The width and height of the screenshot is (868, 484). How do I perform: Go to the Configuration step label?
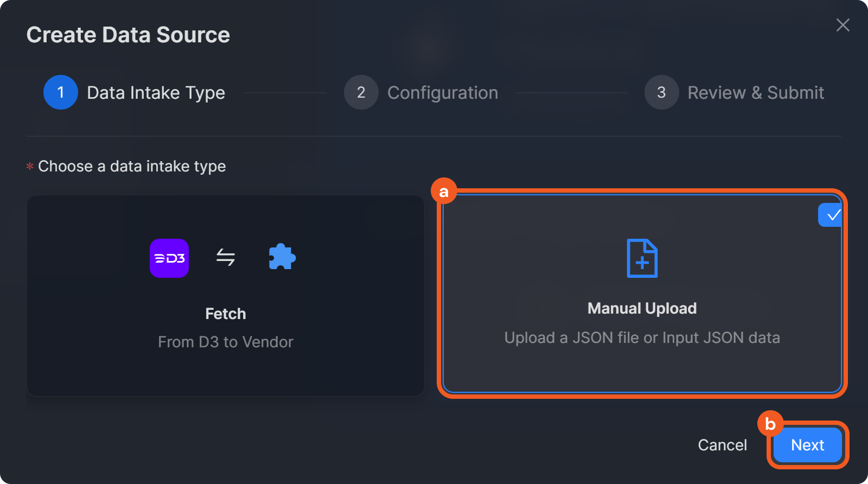coord(443,93)
